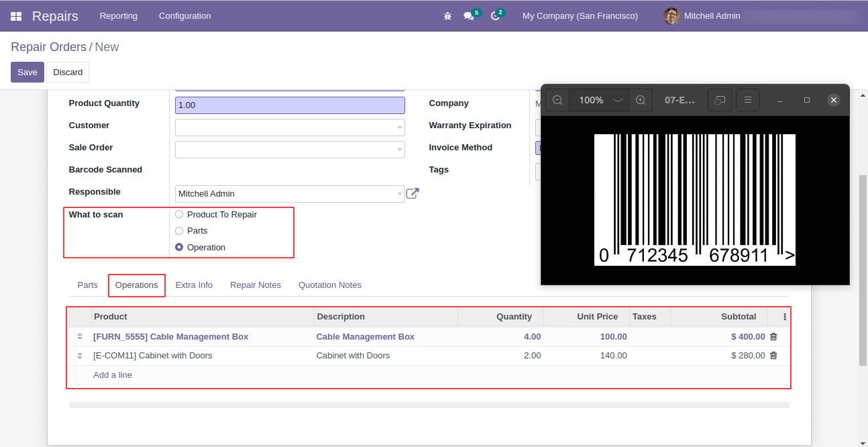
Task: Sort by the Description column header
Action: 386,317
